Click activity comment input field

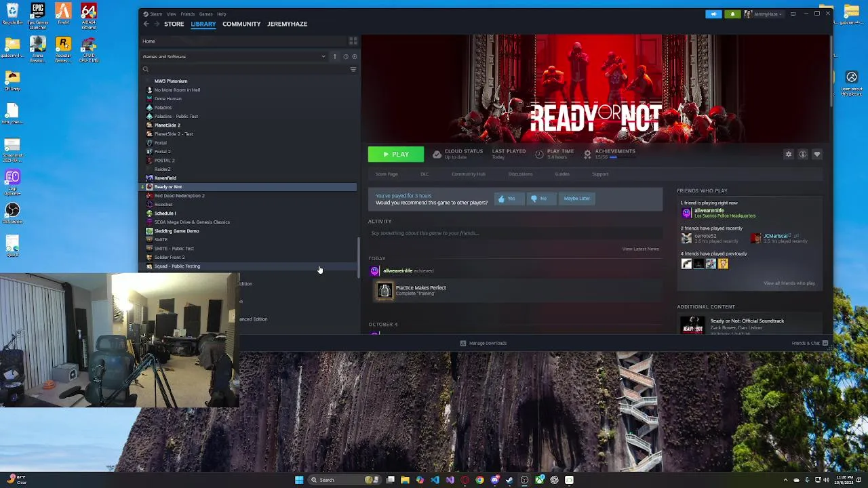coord(515,233)
